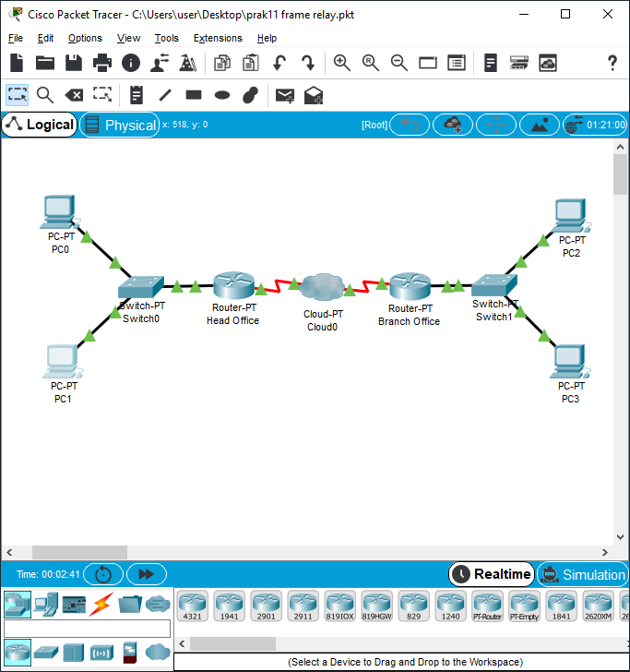Create a new cluster

coord(453,125)
